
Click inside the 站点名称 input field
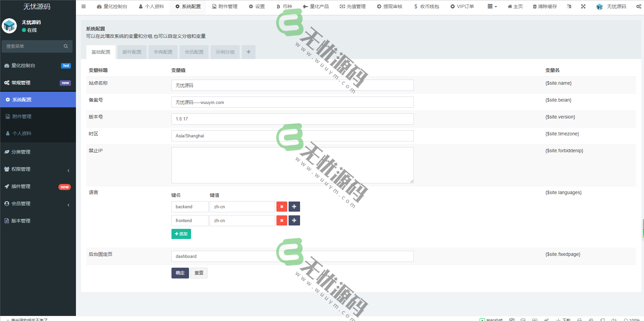tap(292, 85)
